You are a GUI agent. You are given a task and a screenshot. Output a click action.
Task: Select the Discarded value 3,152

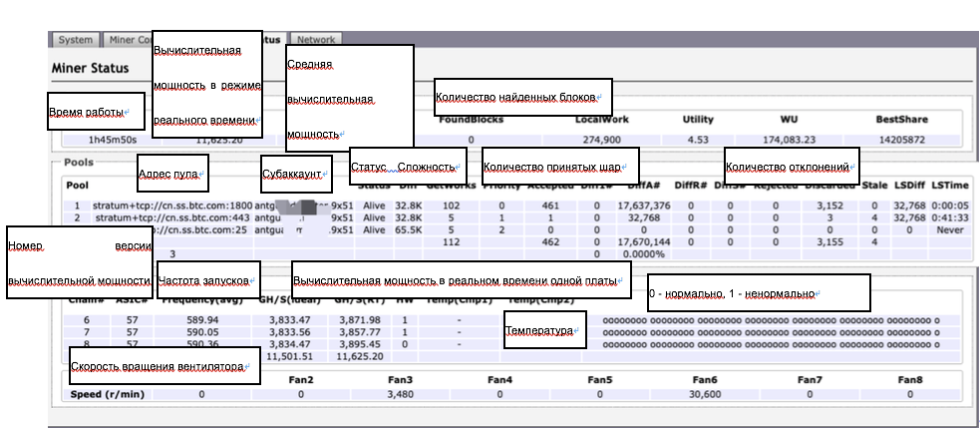tap(830, 206)
